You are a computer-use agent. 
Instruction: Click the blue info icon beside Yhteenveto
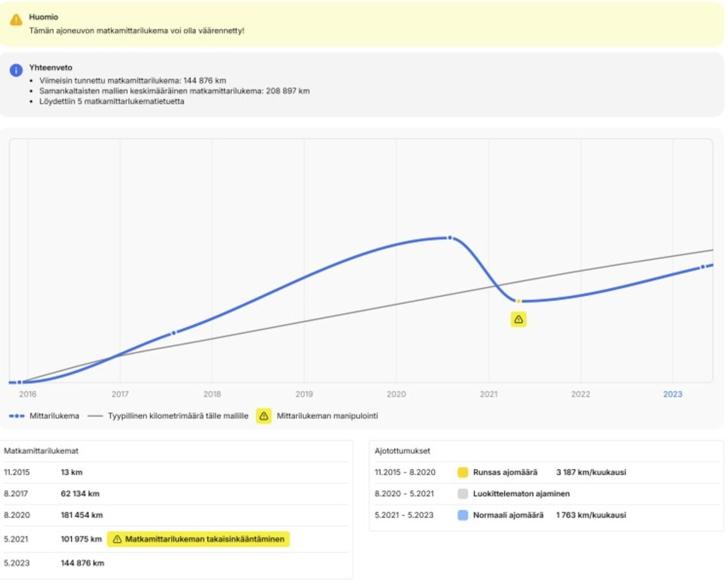[x=16, y=70]
